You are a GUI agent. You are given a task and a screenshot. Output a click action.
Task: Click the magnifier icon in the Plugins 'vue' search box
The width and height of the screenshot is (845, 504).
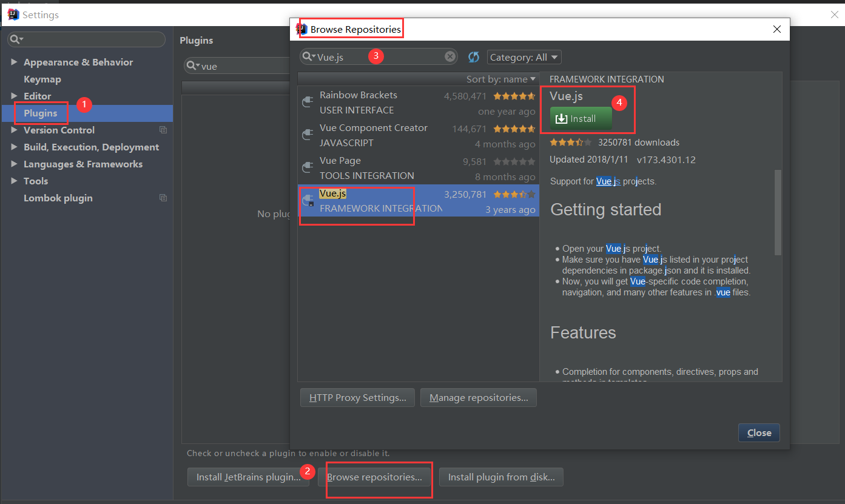click(193, 66)
